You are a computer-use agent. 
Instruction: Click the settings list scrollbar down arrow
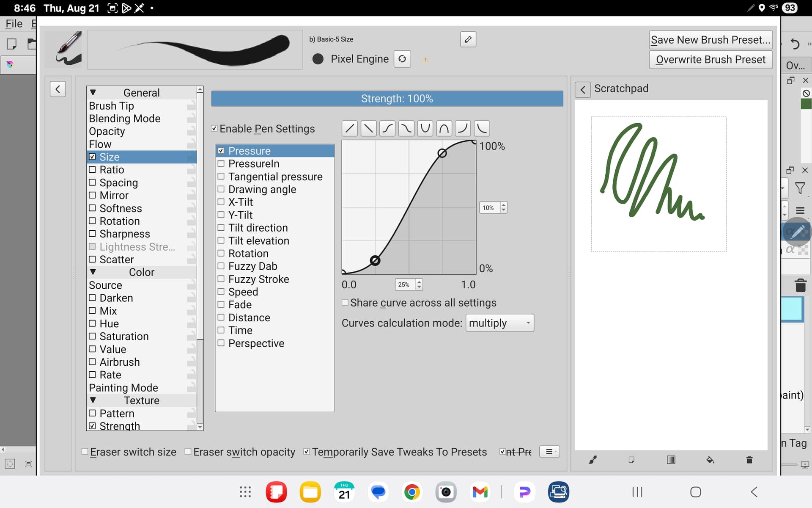200,427
